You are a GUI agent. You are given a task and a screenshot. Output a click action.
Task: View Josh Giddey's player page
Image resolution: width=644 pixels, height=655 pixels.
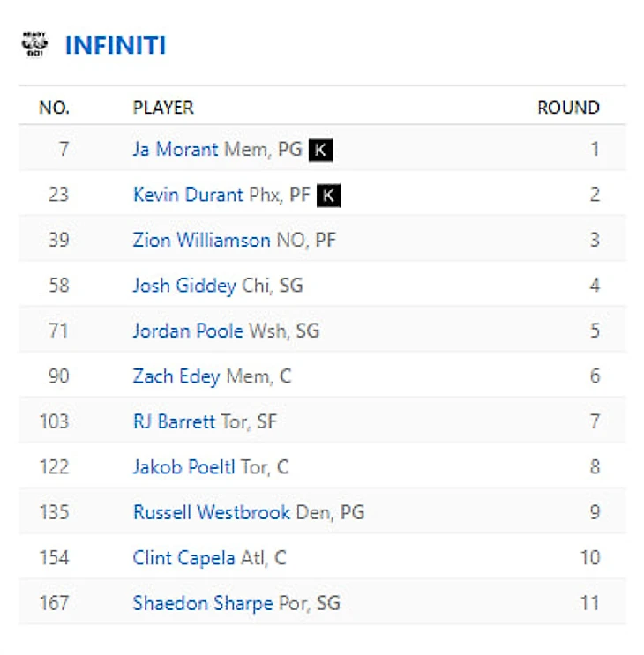(184, 286)
